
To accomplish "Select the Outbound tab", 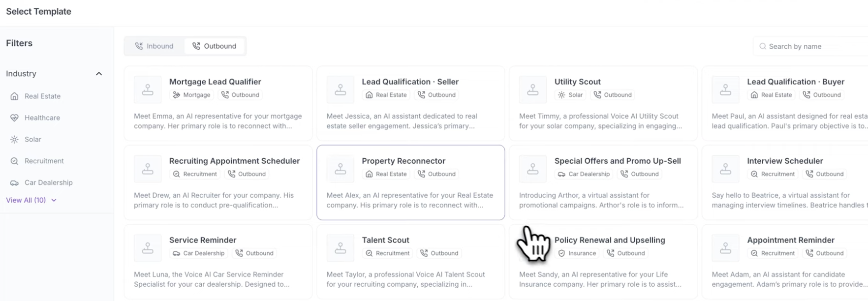I will 215,46.
